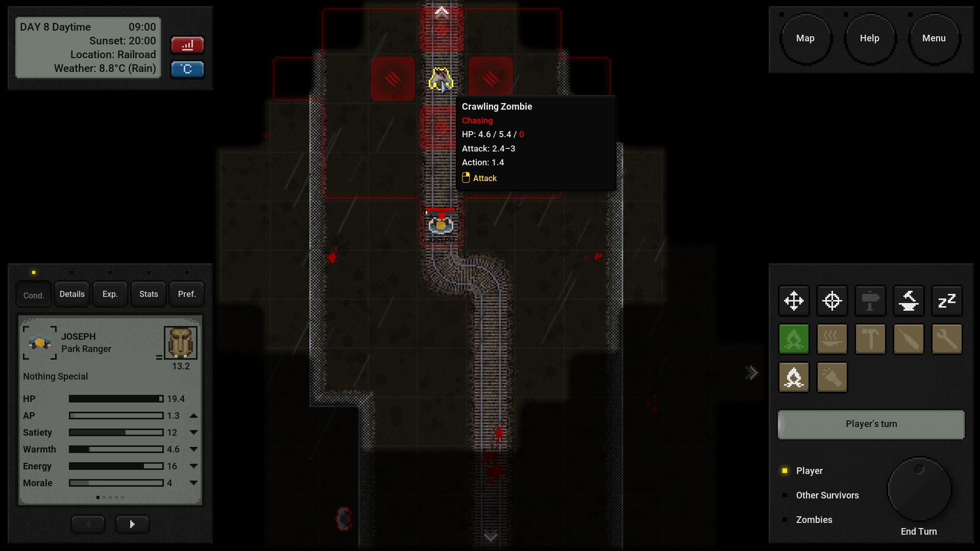Drag the HP progress bar
Image resolution: width=980 pixels, height=551 pixels.
[113, 398]
